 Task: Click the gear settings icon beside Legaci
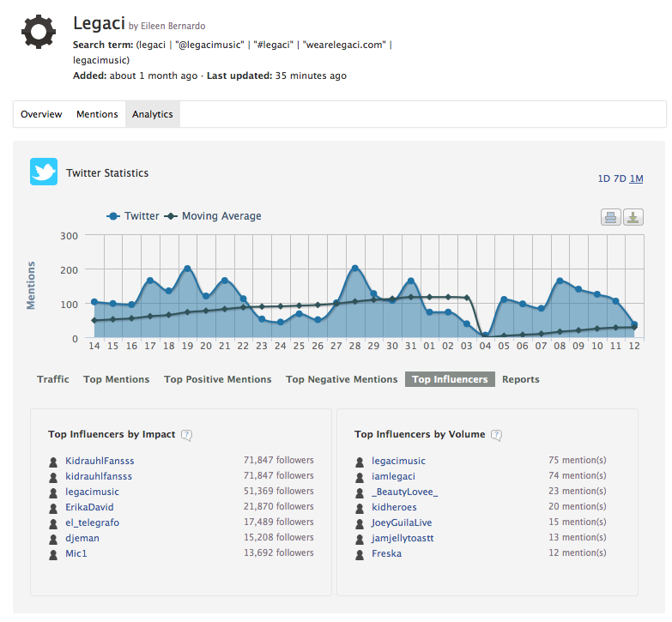click(39, 32)
